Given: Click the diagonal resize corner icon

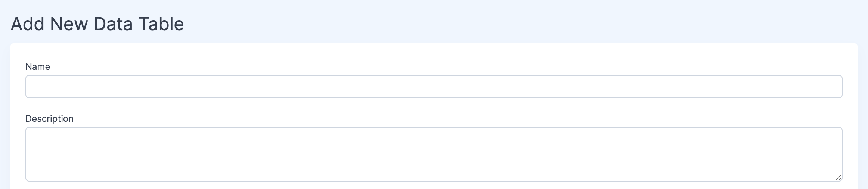Looking at the screenshot, I should click(x=838, y=178).
